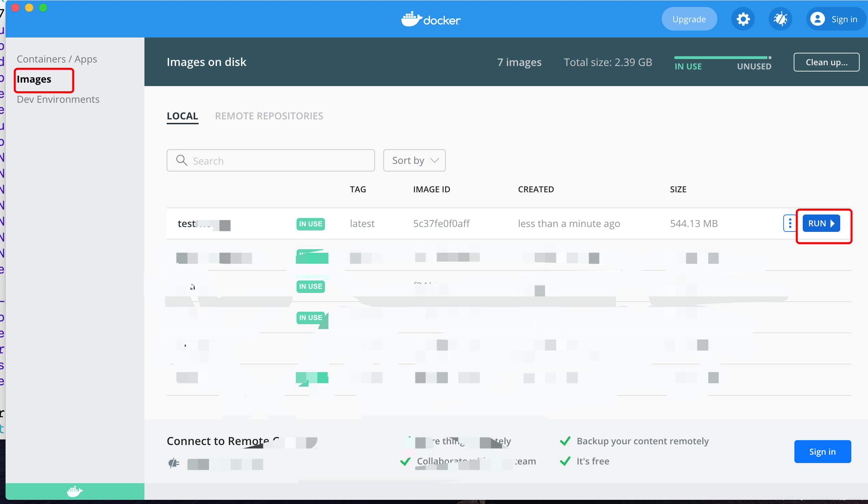This screenshot has height=504, width=868.
Task: Click the user account profile icon
Action: point(818,19)
